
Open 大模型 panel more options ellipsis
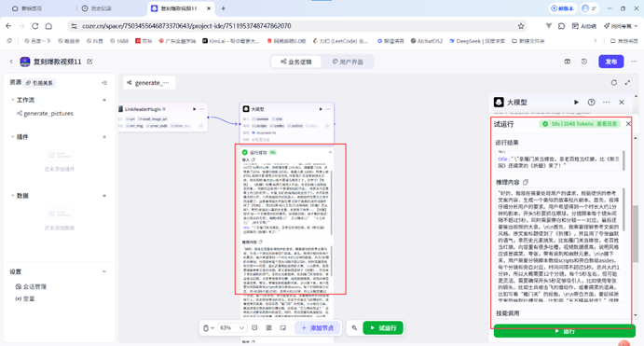coord(606,103)
